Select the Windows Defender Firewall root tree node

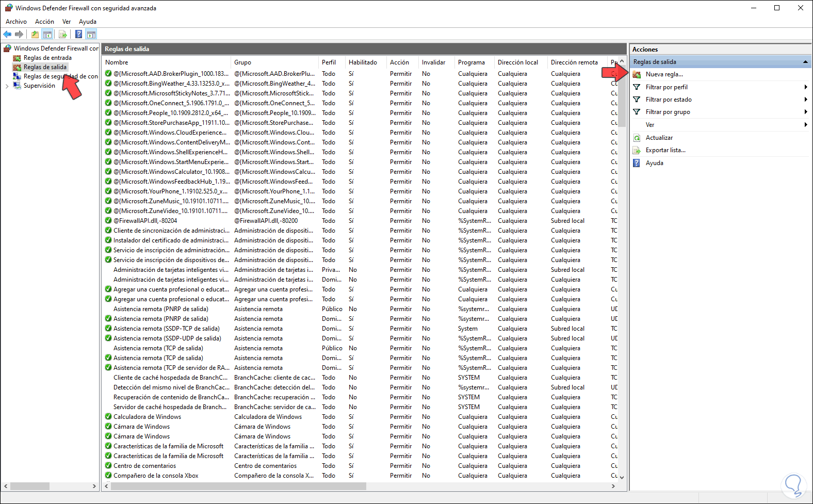(56, 48)
